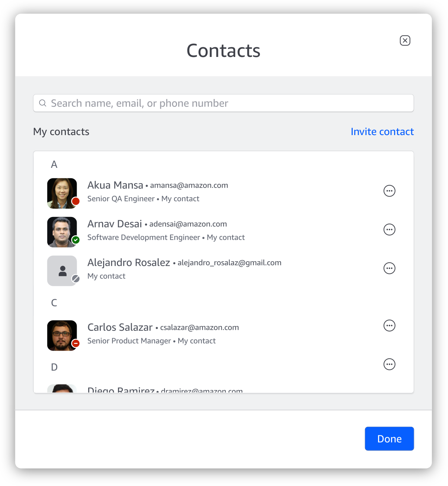Screen dimensions: 448x486
Task: Open more options for Arnav Desai
Action: (389, 230)
